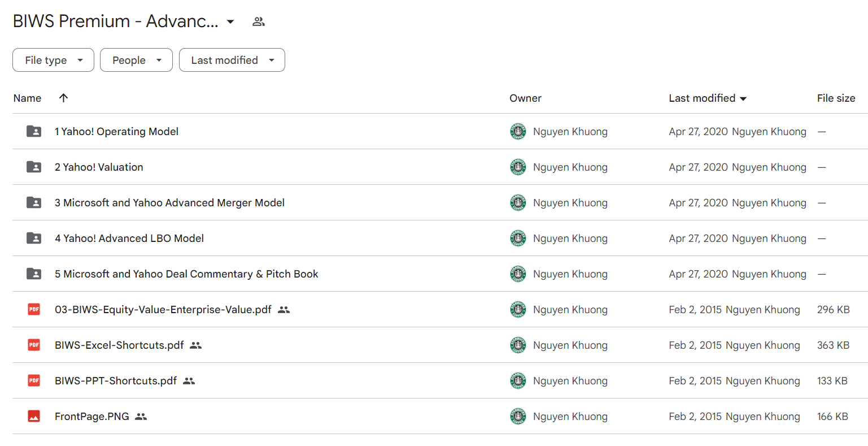The height and width of the screenshot is (446, 868).
Task: Open the People filter dropdown
Action: (136, 60)
